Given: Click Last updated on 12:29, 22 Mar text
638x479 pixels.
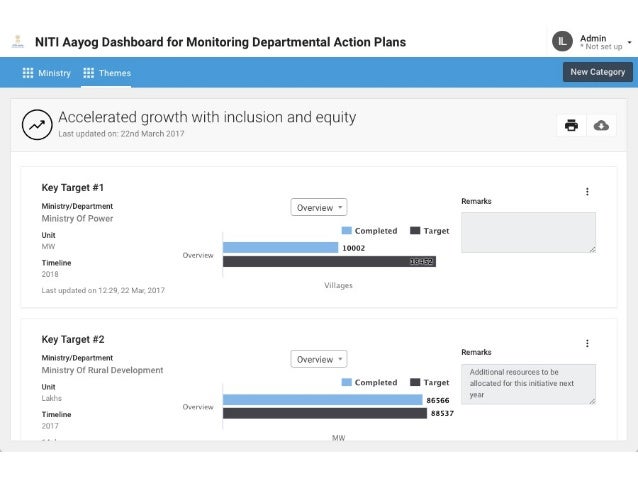Looking at the screenshot, I should (x=103, y=290).
